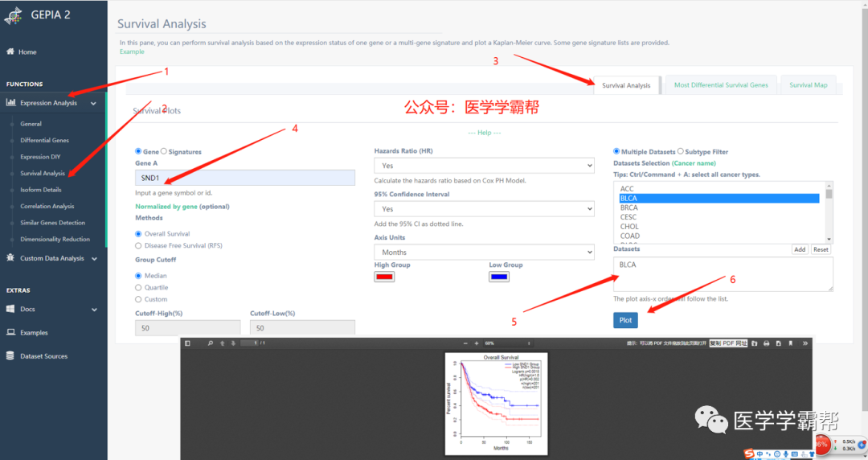Image resolution: width=868 pixels, height=460 pixels.
Task: Click the PDF next page arrow
Action: tap(233, 343)
